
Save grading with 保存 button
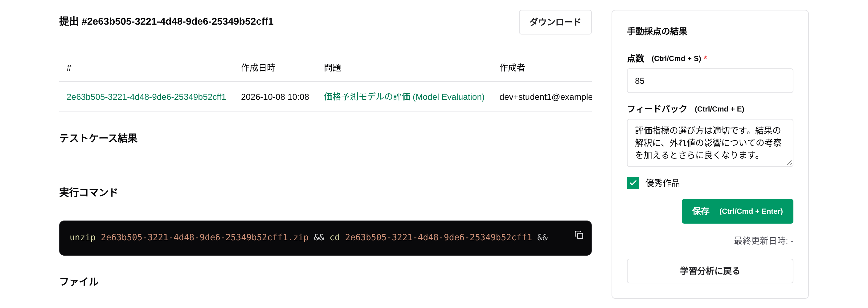pyautogui.click(x=737, y=211)
